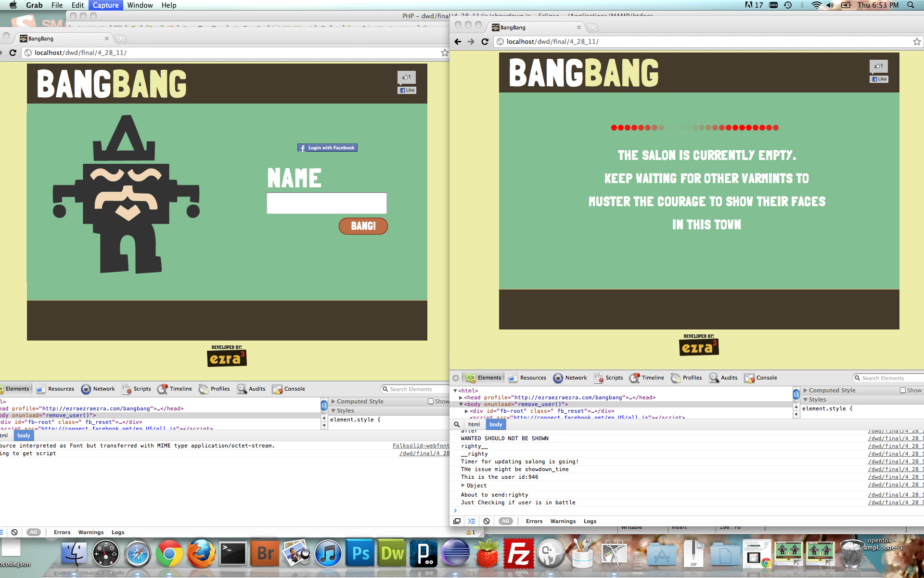Click the Login with Facebook button

pyautogui.click(x=327, y=147)
